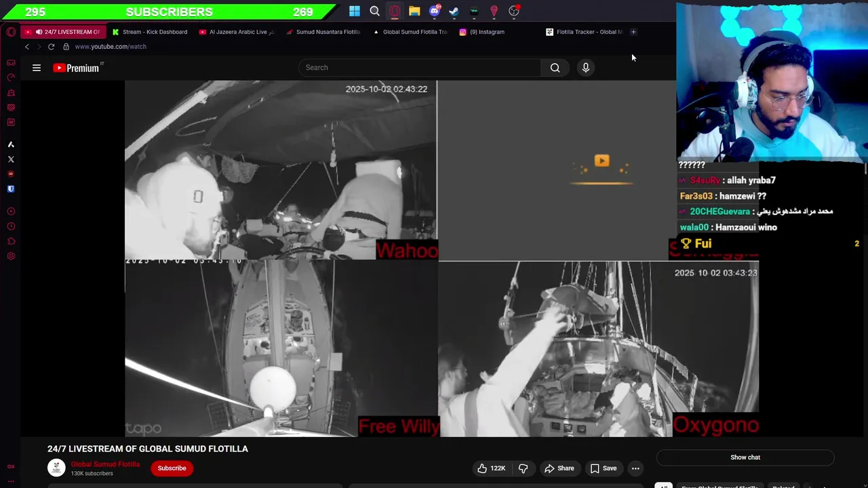Open History clock icon in sidebar

(11, 226)
